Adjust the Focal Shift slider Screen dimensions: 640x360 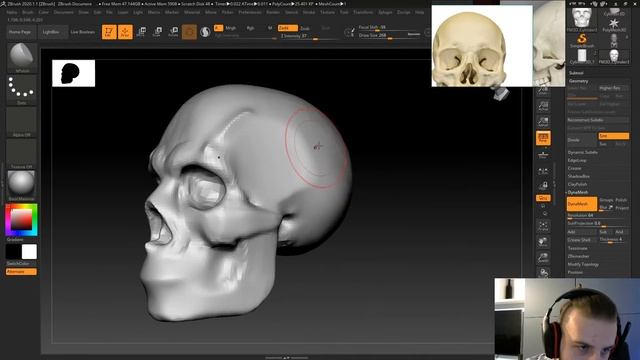coord(389,27)
